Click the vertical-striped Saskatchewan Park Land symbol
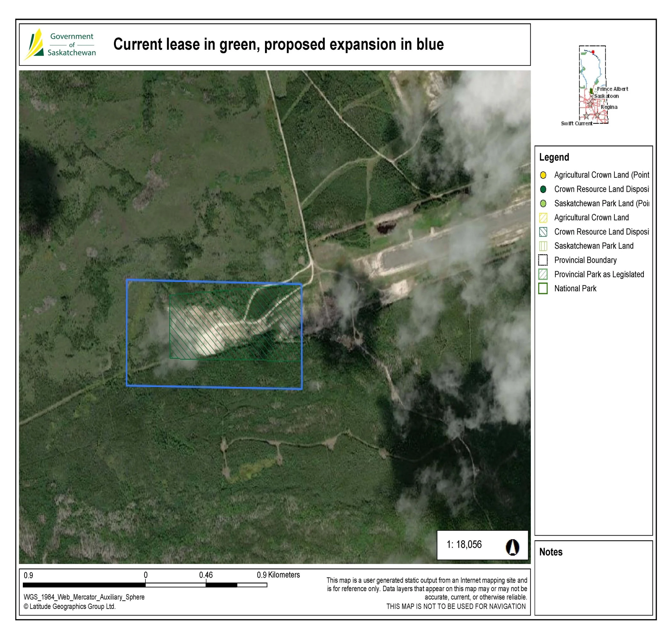 pyautogui.click(x=543, y=246)
